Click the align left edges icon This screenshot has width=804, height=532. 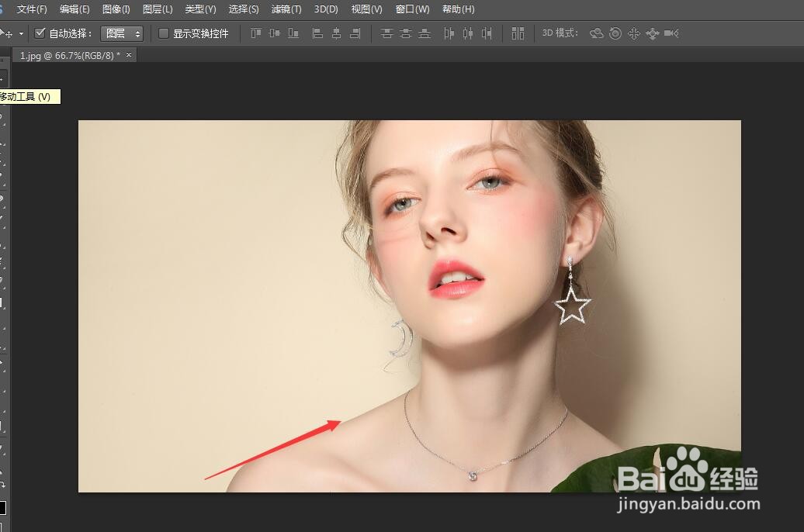pos(318,33)
